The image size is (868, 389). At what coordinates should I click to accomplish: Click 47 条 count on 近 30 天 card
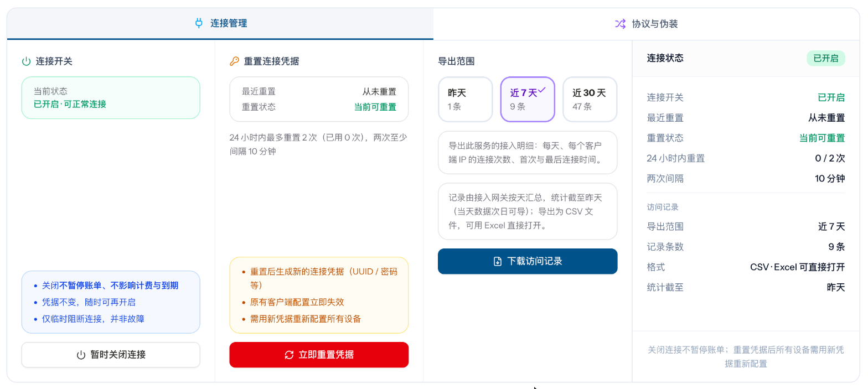click(582, 107)
